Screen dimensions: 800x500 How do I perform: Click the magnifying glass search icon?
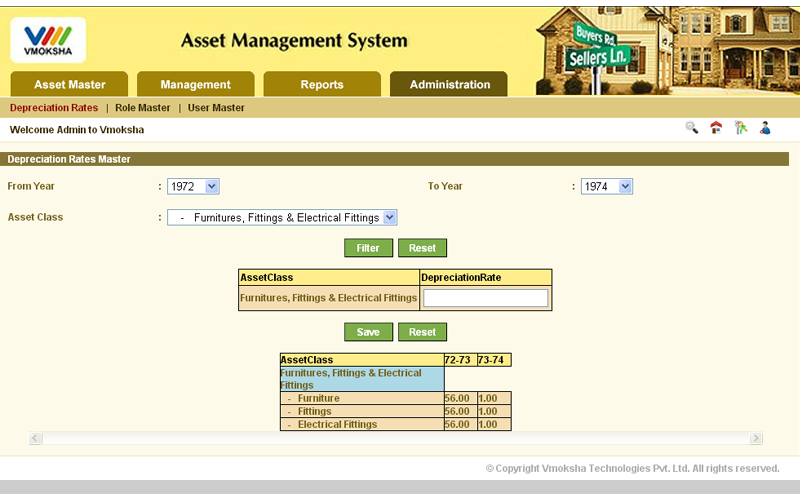691,128
